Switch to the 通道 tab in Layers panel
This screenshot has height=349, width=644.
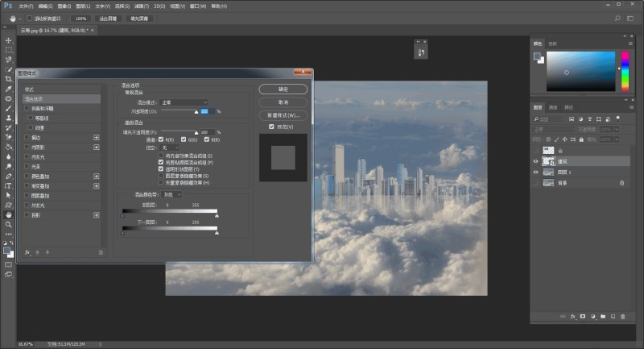click(555, 107)
